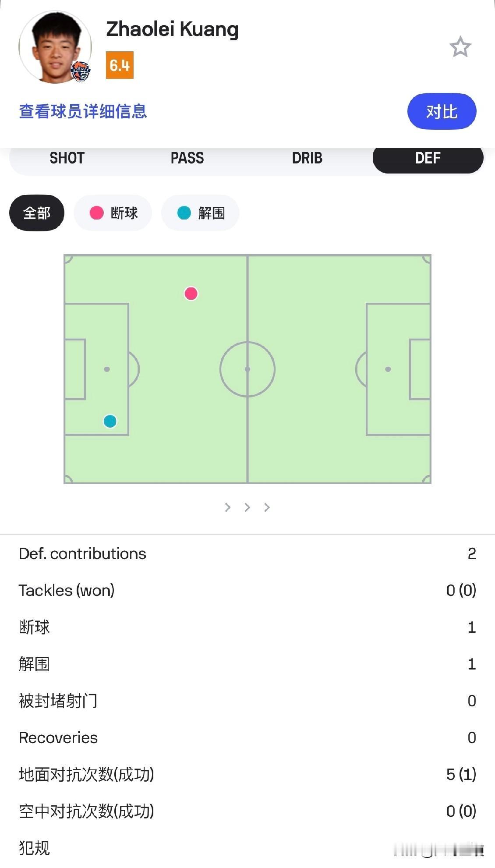Click the team badge on player photo
The height and width of the screenshot is (868, 495).
pos(80,71)
